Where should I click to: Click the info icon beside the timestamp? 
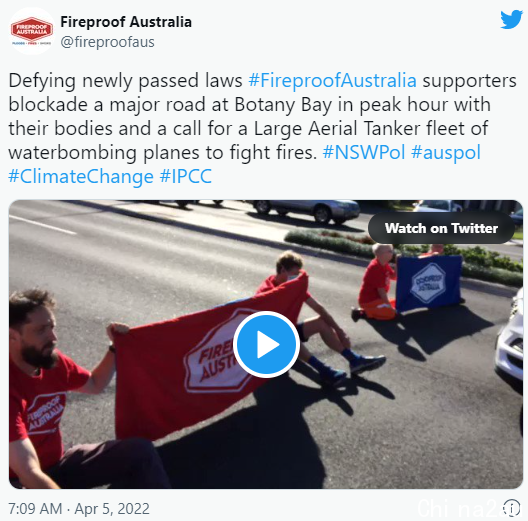pyautogui.click(x=511, y=508)
